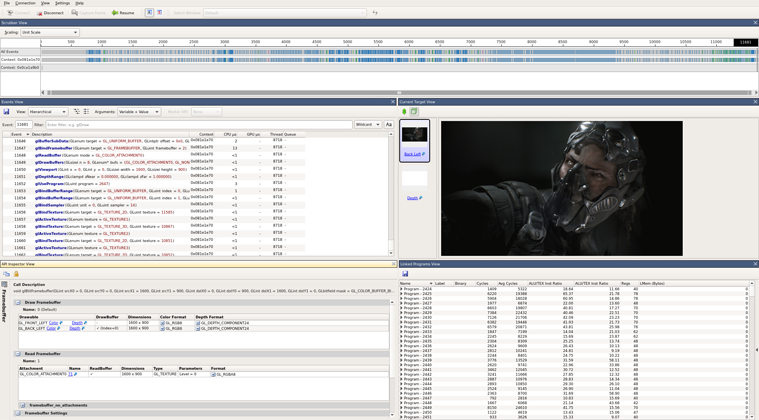Click the expand-all tree icon in Events View

point(76,112)
